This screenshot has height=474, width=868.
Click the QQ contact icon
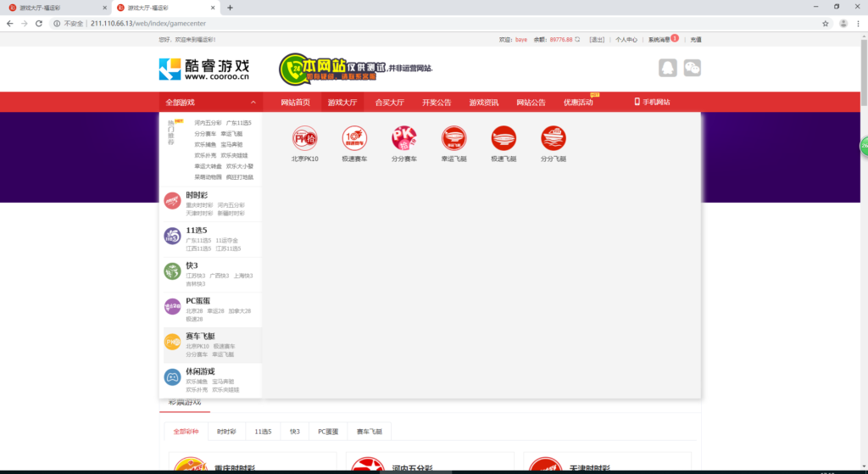coord(668,68)
